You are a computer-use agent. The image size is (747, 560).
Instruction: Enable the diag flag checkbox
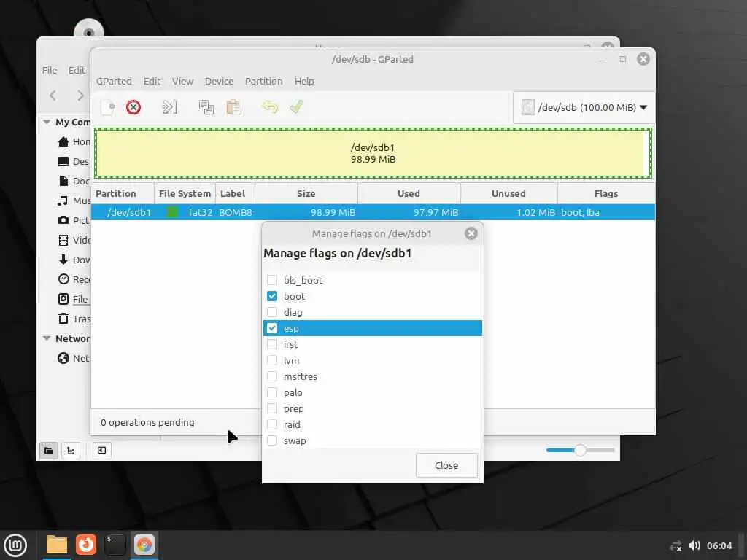[x=272, y=312]
